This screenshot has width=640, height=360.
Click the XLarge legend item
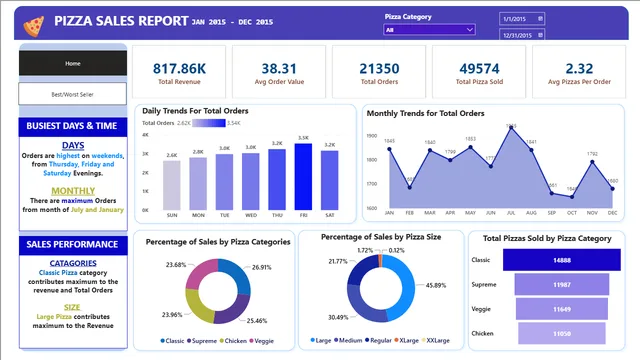[407, 340]
